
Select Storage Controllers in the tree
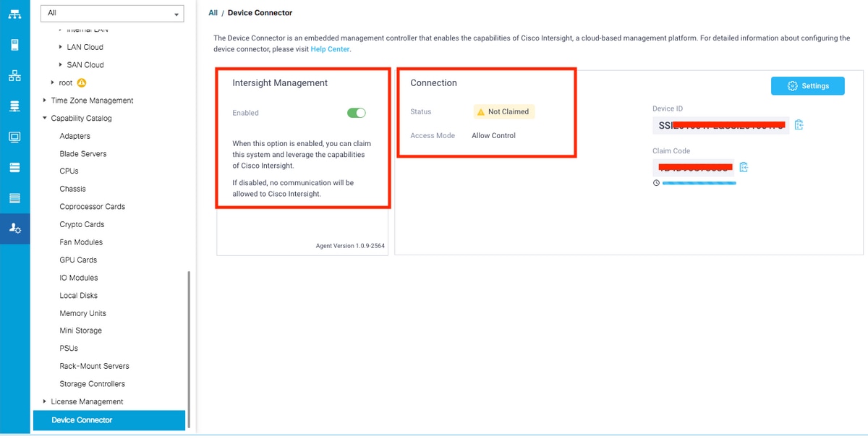[x=93, y=384]
